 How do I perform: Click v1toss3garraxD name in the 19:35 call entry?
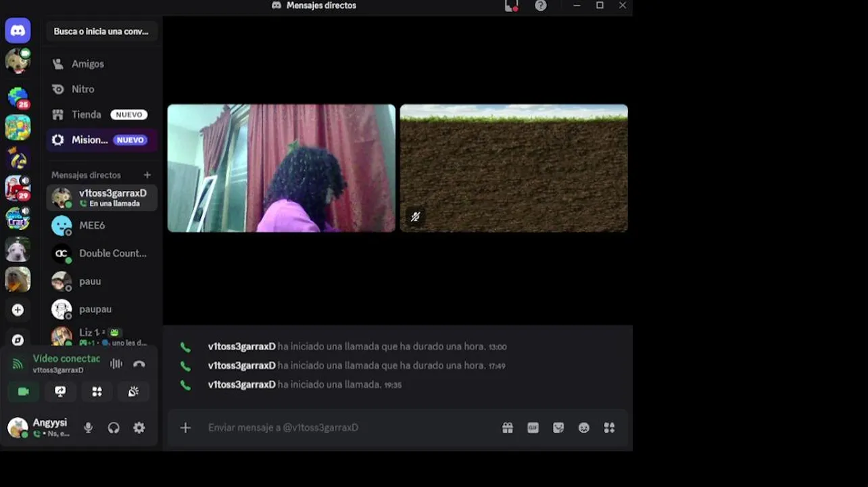click(x=241, y=385)
